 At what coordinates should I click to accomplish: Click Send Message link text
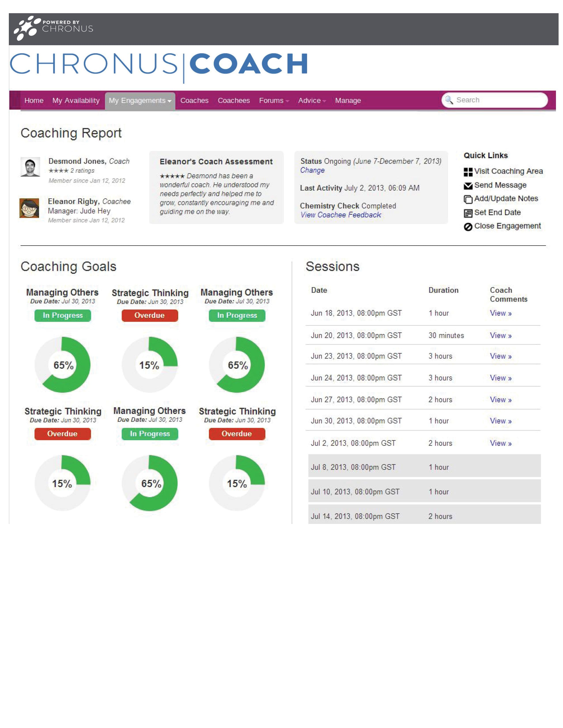coord(500,185)
